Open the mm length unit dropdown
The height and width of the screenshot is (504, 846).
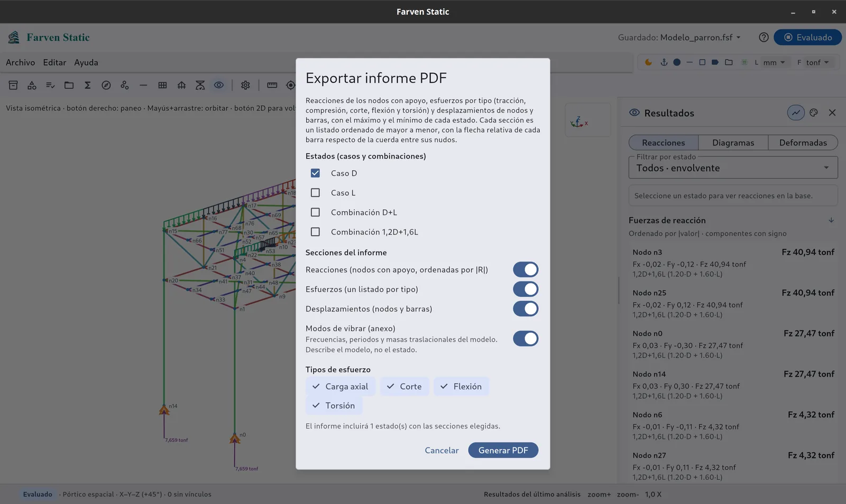tap(774, 62)
